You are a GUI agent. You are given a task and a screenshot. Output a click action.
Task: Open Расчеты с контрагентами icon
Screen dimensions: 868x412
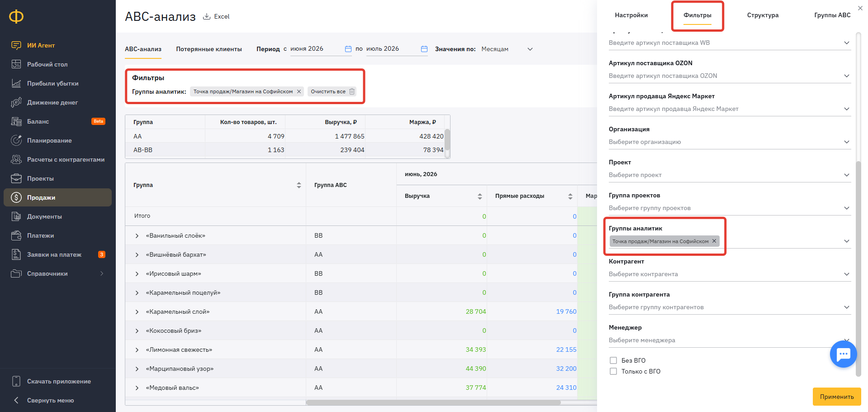16,159
